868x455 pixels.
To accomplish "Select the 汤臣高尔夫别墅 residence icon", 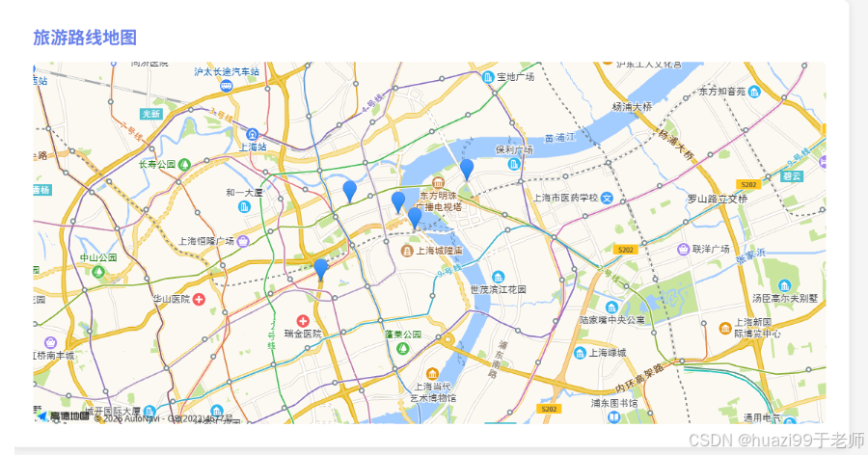I will 784,285.
